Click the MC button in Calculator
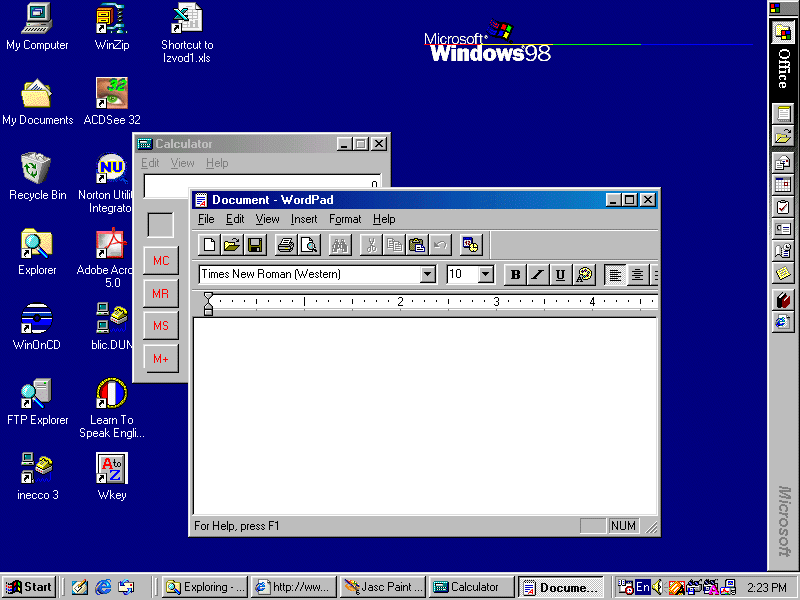This screenshot has width=800, height=600. click(161, 261)
